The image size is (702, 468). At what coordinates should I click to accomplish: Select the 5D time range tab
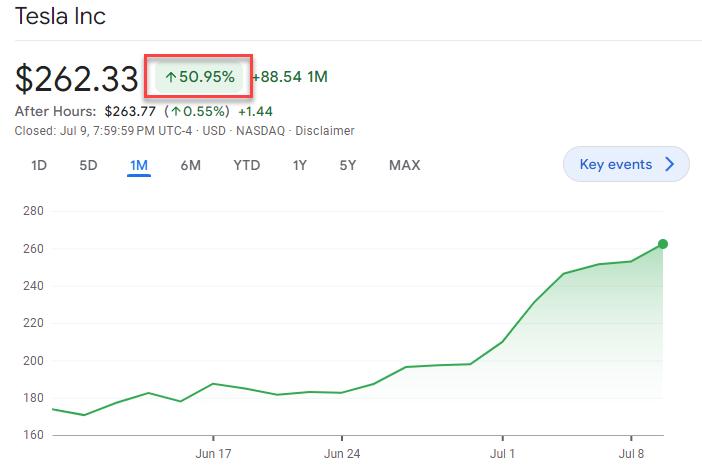point(88,165)
